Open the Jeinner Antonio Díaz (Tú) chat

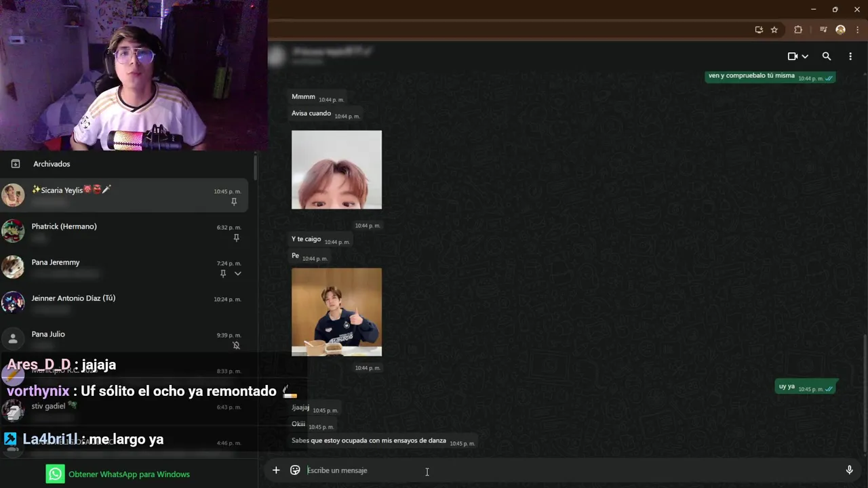pos(124,303)
